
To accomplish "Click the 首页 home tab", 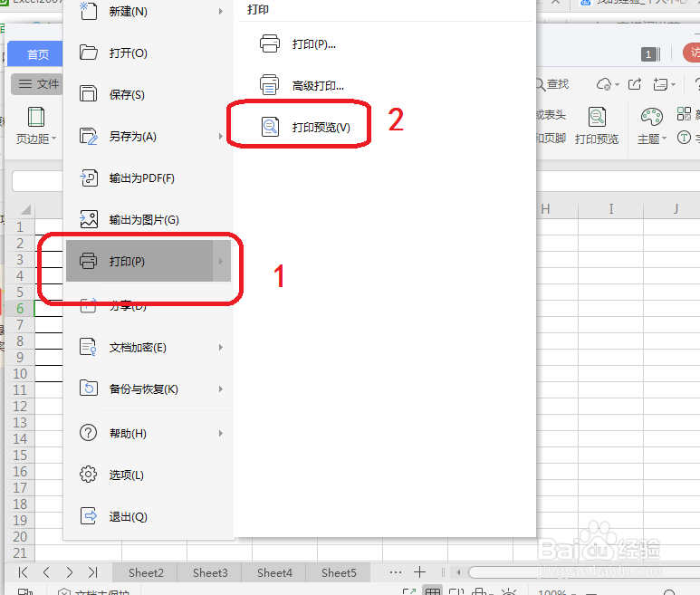I will pos(37,54).
